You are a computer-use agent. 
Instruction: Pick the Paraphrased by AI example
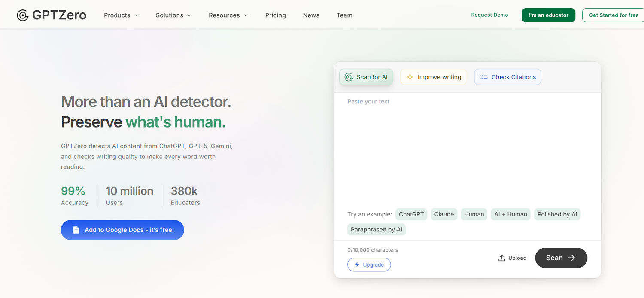click(x=376, y=230)
